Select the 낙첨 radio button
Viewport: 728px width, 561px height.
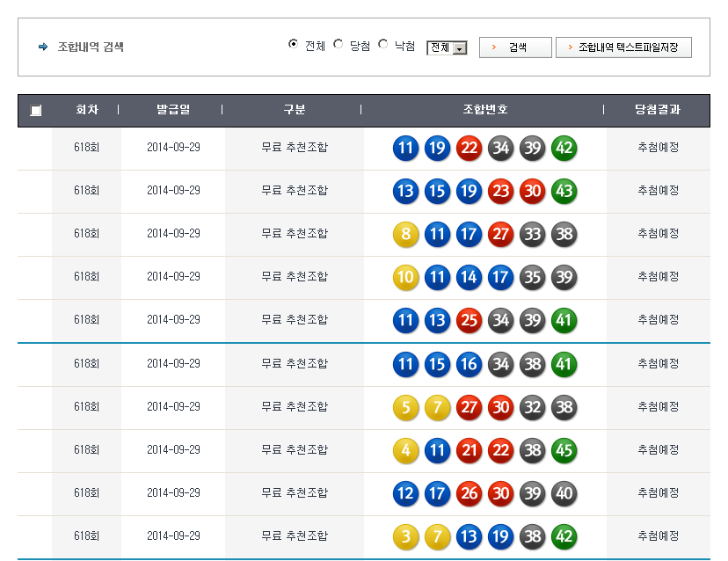click(x=382, y=44)
